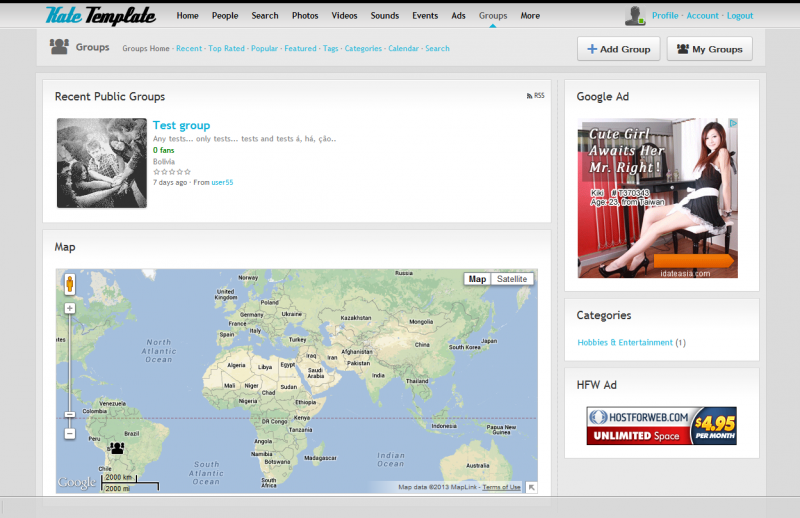The height and width of the screenshot is (518, 800).
Task: Open Recent groups link
Action: pos(189,48)
